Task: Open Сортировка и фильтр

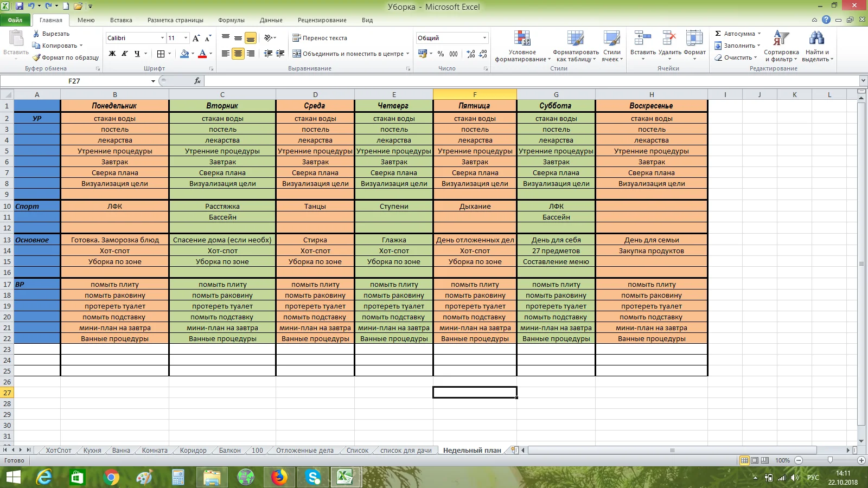Action: [x=781, y=47]
